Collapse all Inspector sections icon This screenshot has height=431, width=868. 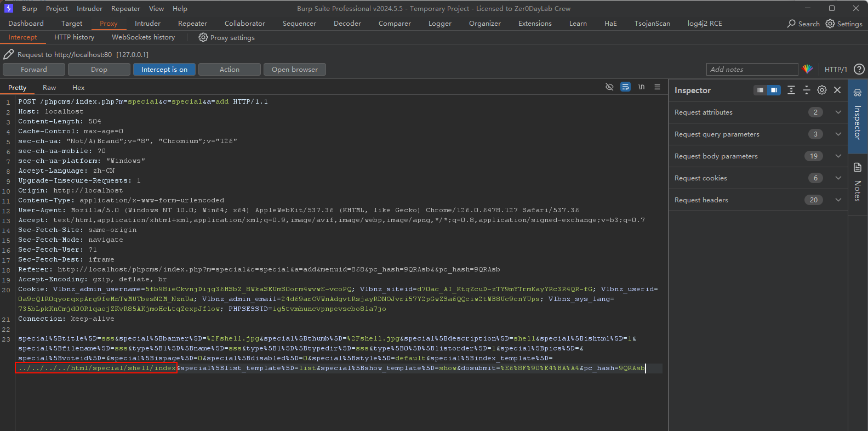click(807, 90)
